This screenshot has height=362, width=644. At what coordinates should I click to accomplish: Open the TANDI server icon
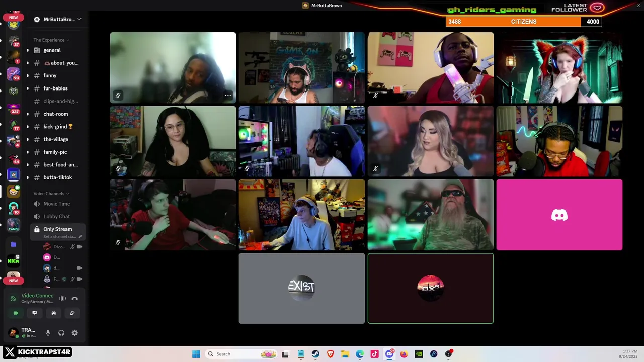[x=14, y=225]
